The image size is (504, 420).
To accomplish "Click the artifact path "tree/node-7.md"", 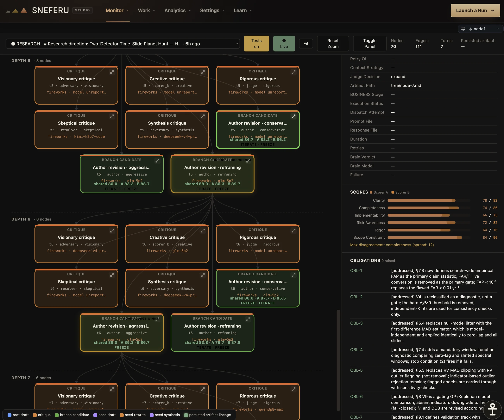I will [406, 86].
